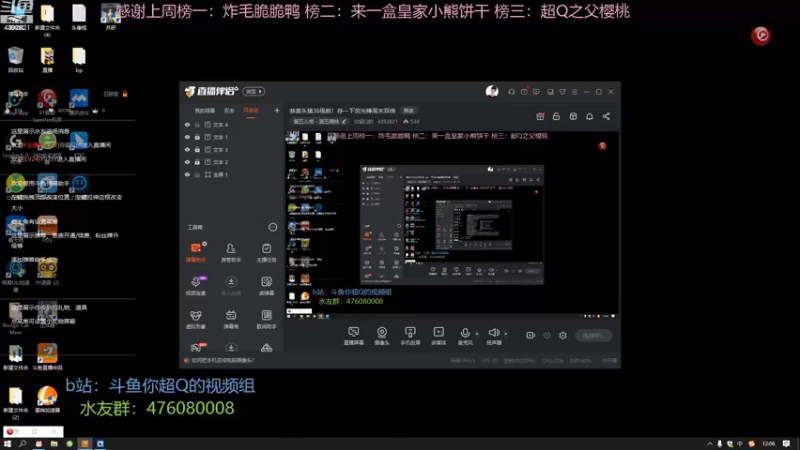
Task: Open the mail icon with red dot
Action: (524, 92)
